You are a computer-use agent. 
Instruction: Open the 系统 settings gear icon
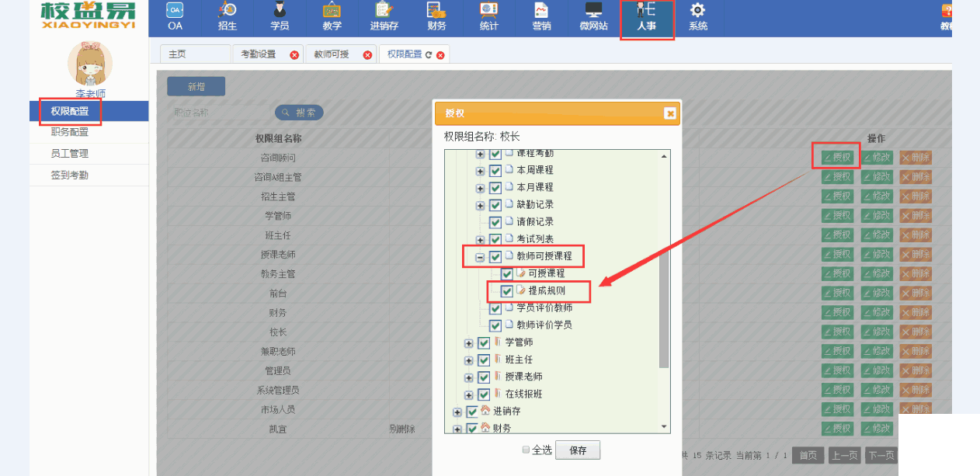pos(698,17)
